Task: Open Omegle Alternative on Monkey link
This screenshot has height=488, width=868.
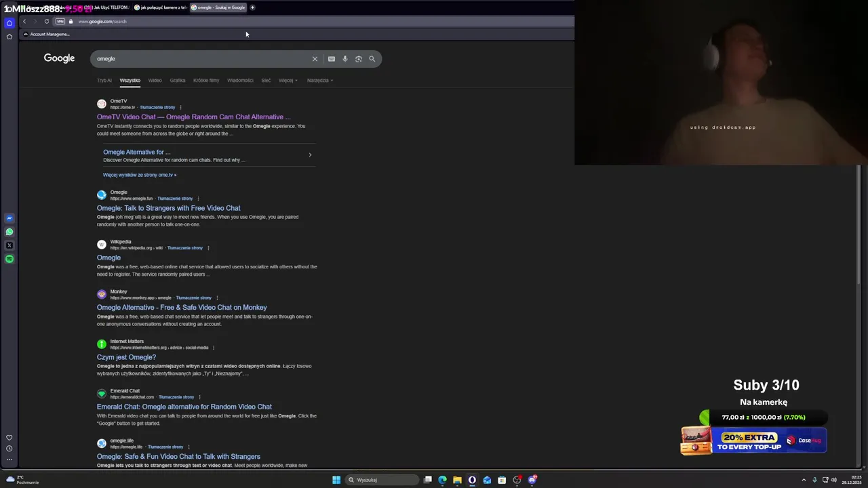Action: pyautogui.click(x=182, y=308)
